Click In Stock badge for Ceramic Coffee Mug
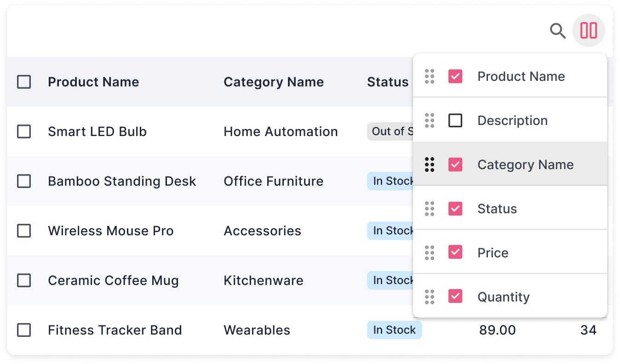The image size is (620, 364). click(390, 280)
